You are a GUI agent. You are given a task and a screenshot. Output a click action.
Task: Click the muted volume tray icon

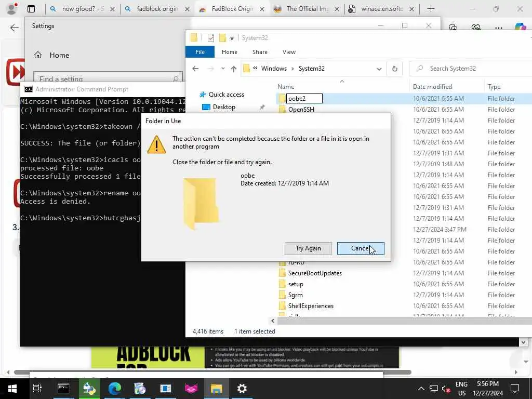pyautogui.click(x=446, y=389)
